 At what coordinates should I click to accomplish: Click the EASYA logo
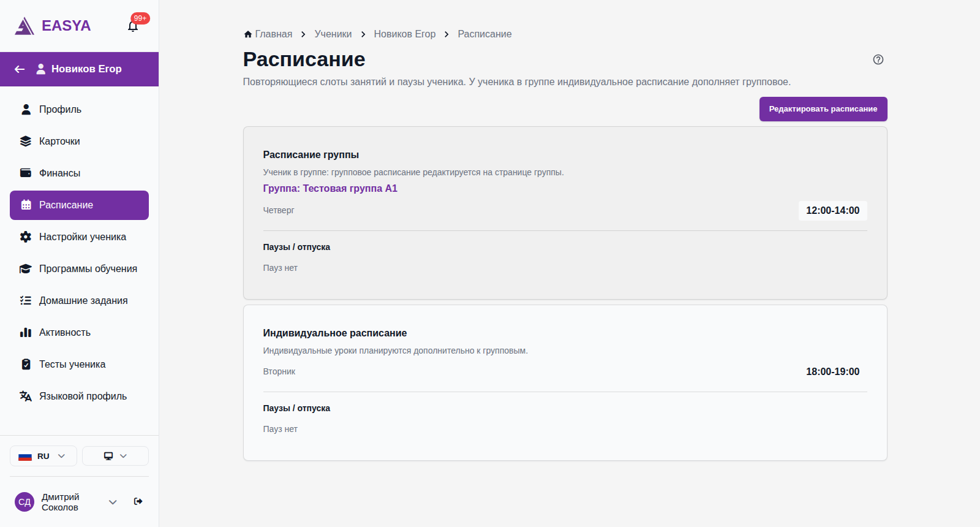(x=53, y=26)
